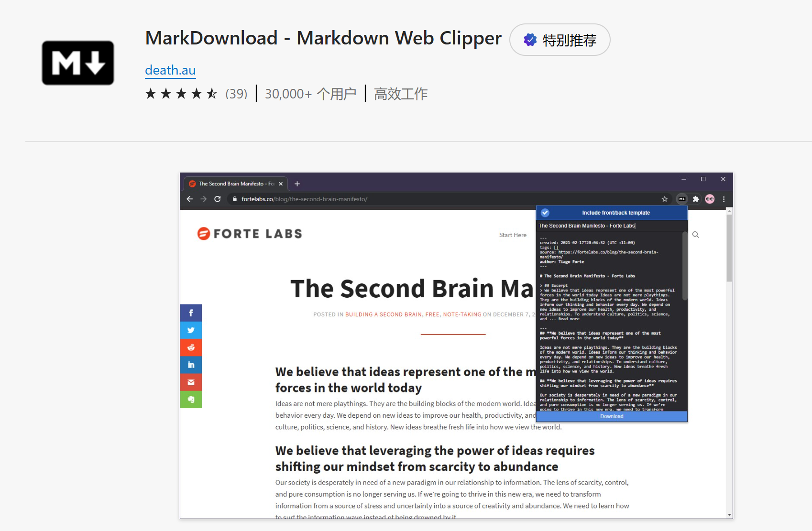Open the Start Here menu item
The image size is (812, 531).
(x=513, y=235)
